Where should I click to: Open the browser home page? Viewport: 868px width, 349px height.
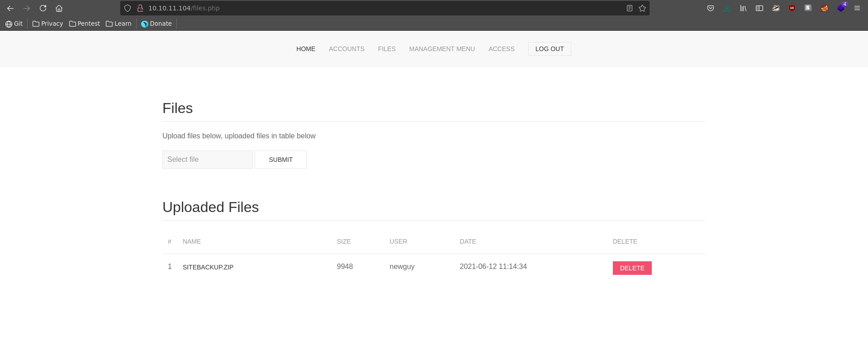[x=59, y=8]
